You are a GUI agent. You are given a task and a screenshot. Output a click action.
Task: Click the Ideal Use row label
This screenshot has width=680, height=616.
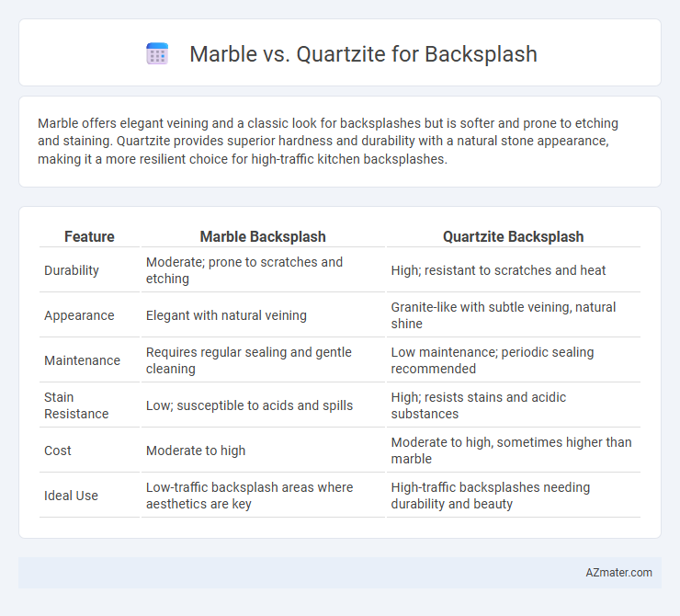(71, 496)
